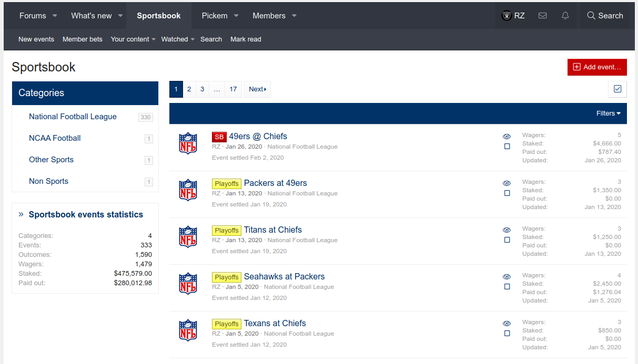Open the Member bets menu item
This screenshot has height=364, width=638.
coord(83,39)
